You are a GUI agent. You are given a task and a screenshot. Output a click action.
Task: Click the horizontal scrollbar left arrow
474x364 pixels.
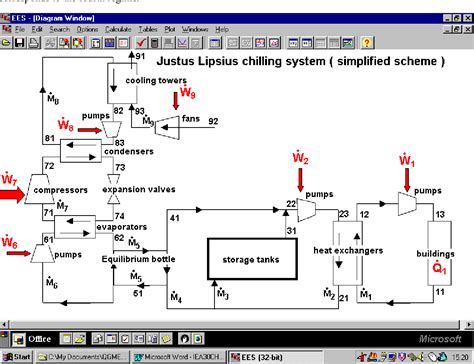coord(4,324)
